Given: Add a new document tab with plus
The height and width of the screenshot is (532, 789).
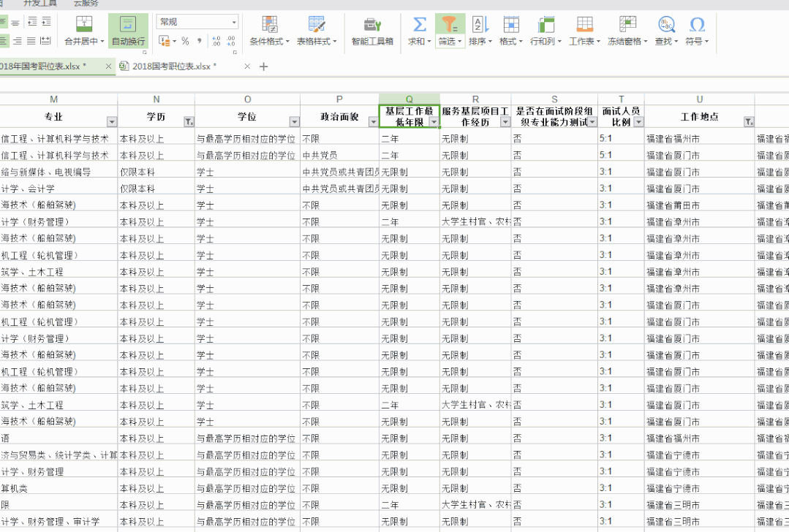Looking at the screenshot, I should point(263,66).
